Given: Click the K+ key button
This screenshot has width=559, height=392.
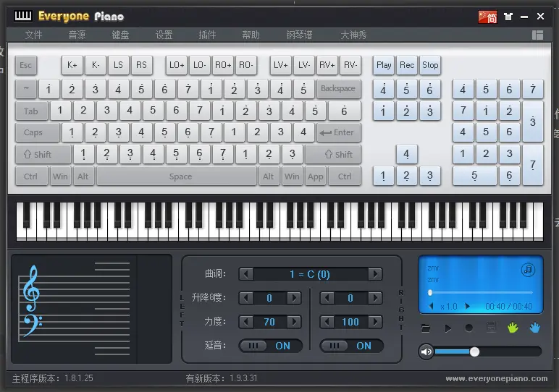Looking at the screenshot, I should pyautogui.click(x=72, y=65).
